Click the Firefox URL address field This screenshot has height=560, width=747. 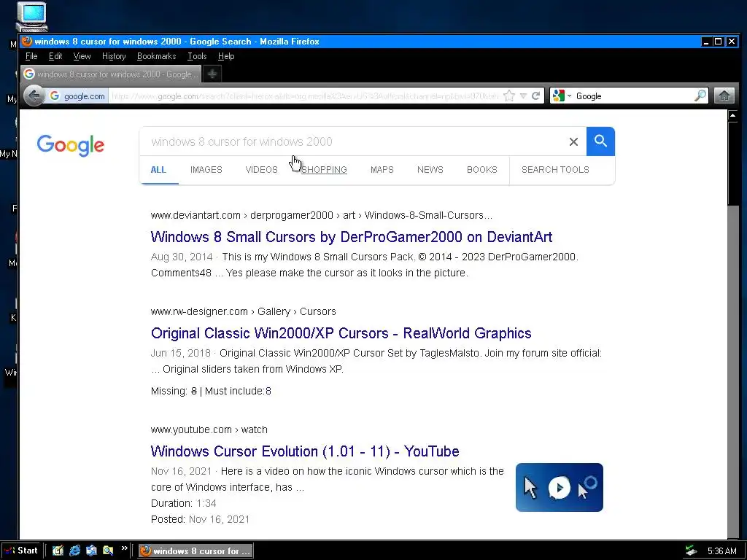305,96
